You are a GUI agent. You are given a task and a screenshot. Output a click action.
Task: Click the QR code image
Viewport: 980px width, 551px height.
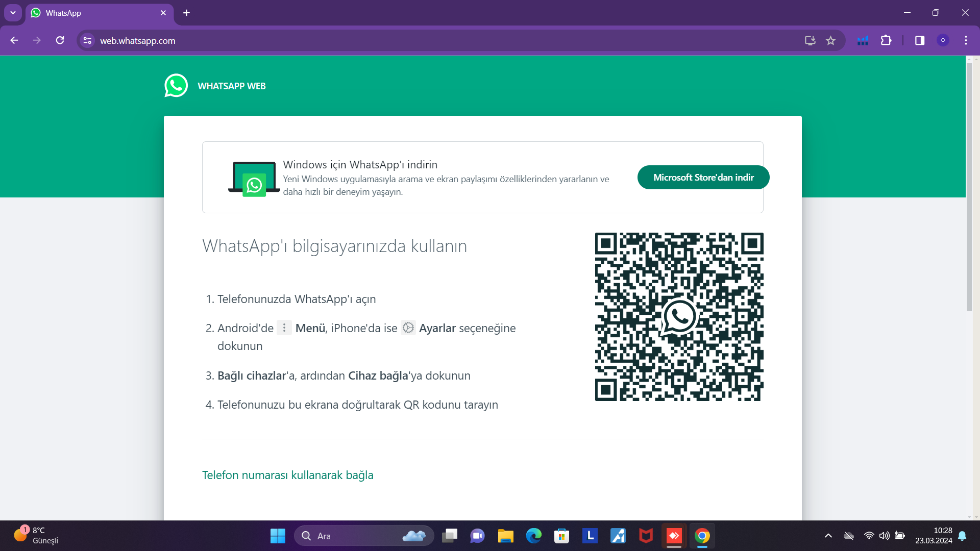click(x=679, y=317)
